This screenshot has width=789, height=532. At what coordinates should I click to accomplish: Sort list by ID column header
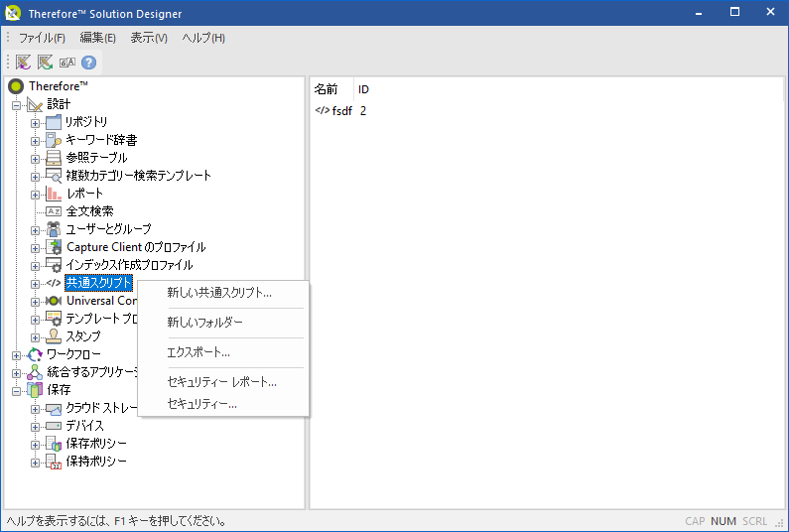tap(364, 89)
